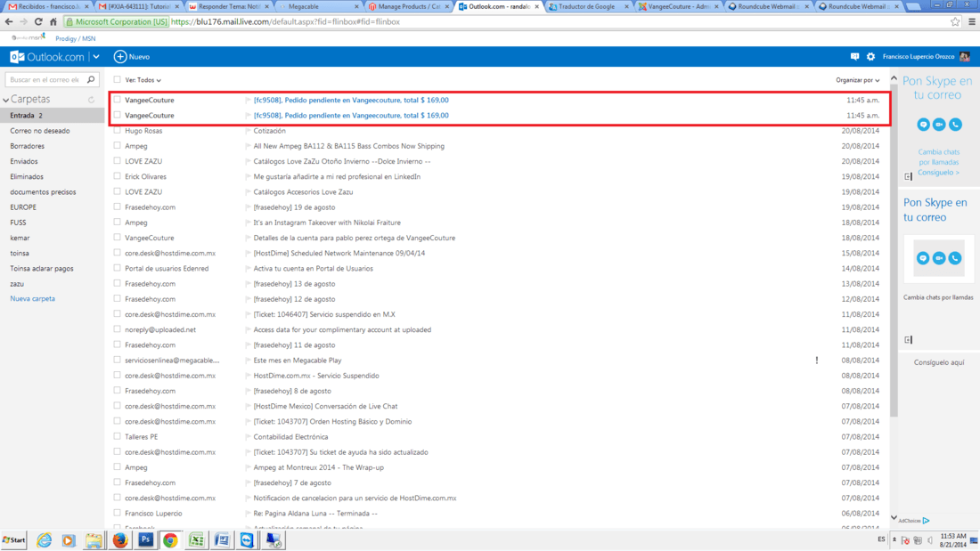
Task: Open Word from the taskbar
Action: pyautogui.click(x=222, y=540)
